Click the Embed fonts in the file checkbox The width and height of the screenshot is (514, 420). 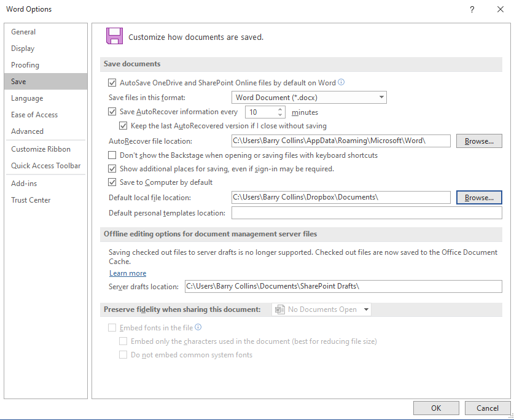(x=112, y=328)
